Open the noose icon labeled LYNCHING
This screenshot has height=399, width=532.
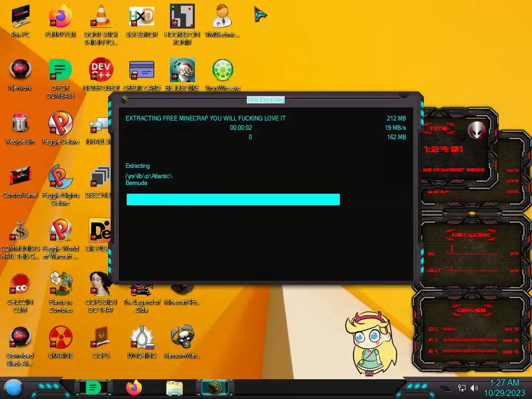coord(141,343)
